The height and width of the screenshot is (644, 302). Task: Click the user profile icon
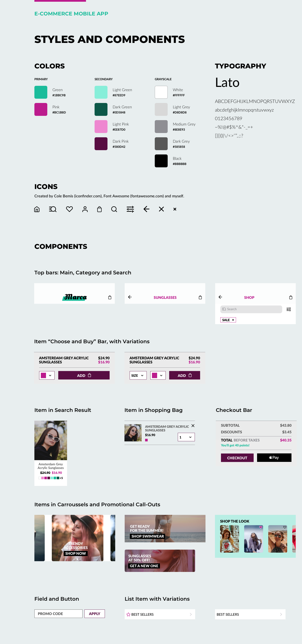[85, 209]
